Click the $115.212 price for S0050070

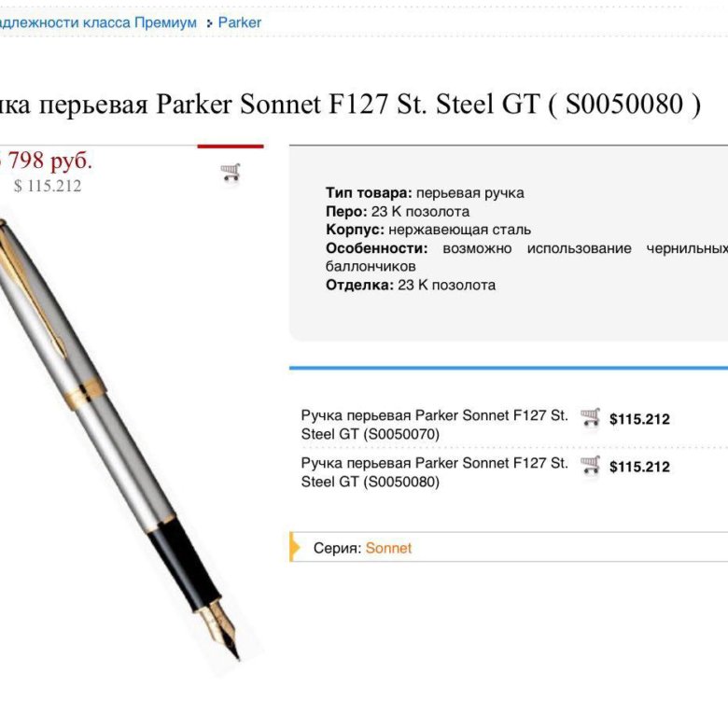pyautogui.click(x=639, y=419)
